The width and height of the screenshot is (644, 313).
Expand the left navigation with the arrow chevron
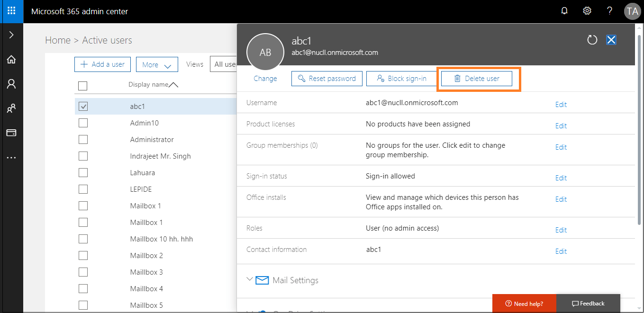click(12, 34)
